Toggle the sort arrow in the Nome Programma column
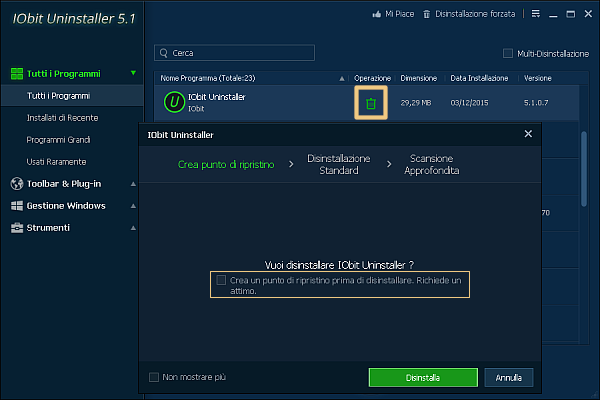 point(342,78)
